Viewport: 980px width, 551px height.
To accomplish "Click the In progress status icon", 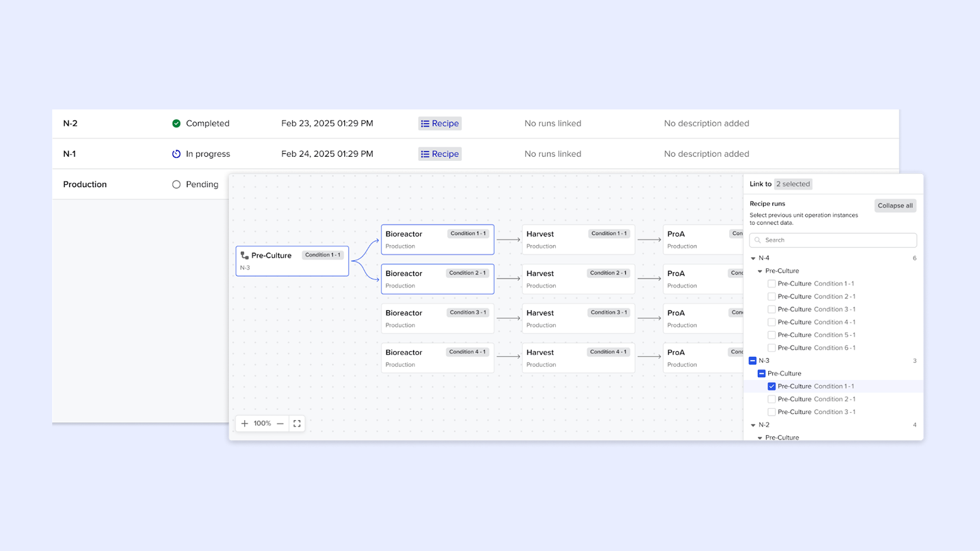I will (176, 154).
